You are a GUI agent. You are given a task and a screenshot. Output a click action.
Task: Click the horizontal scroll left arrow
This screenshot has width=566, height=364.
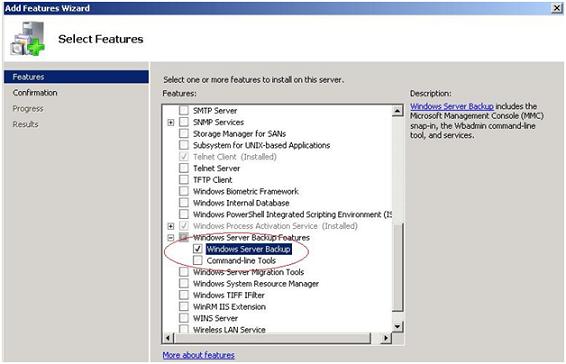tap(168, 338)
